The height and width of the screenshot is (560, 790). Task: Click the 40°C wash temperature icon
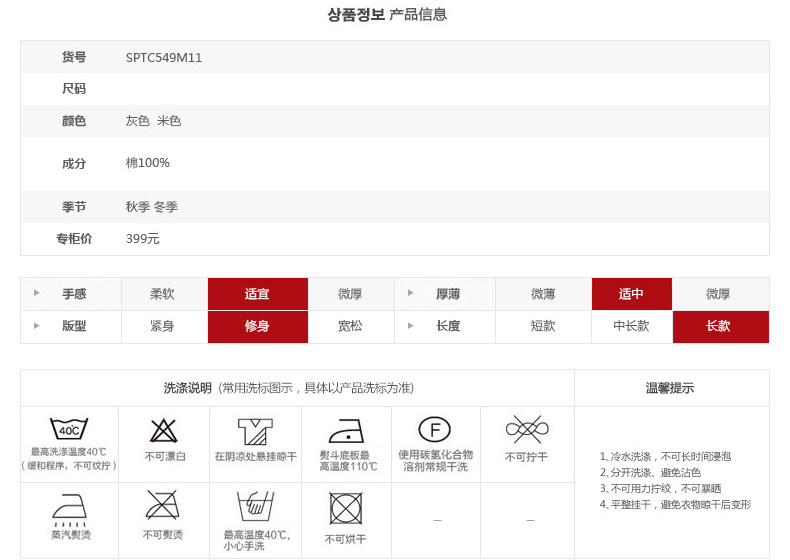point(69,429)
